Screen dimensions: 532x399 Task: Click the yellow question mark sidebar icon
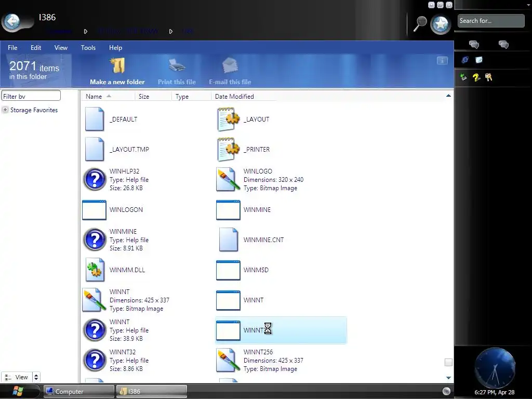[x=476, y=77]
